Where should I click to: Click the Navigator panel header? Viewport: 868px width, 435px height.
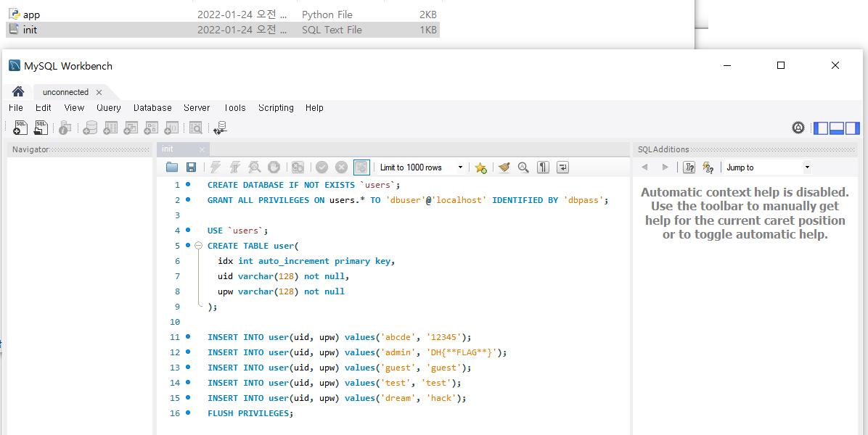point(79,149)
